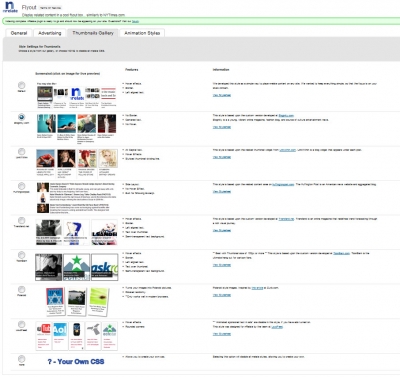Pick the radio for the askr-logo thumbnail style
This screenshot has height=377, width=400.
pyautogui.click(x=21, y=255)
